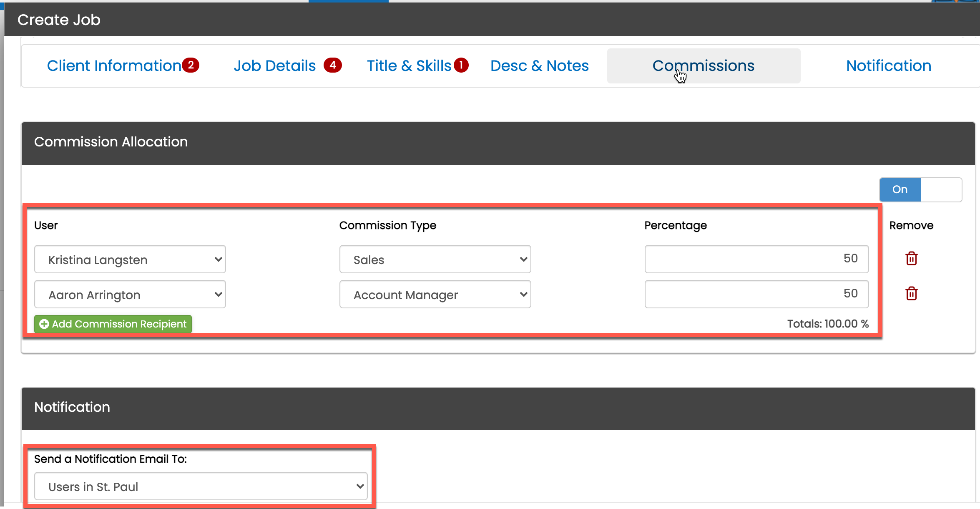Open the Job Details tab
The image size is (980, 509).
(x=275, y=66)
